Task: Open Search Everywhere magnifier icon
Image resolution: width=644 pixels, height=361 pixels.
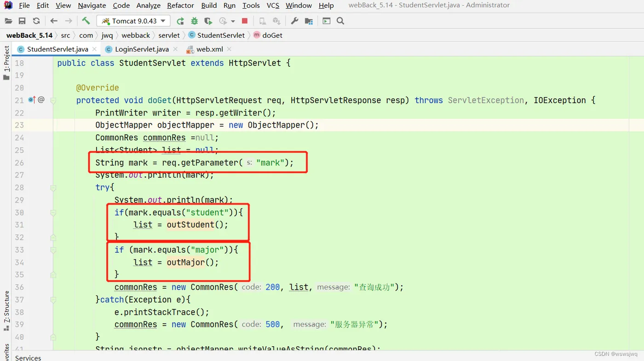Action: pos(340,21)
